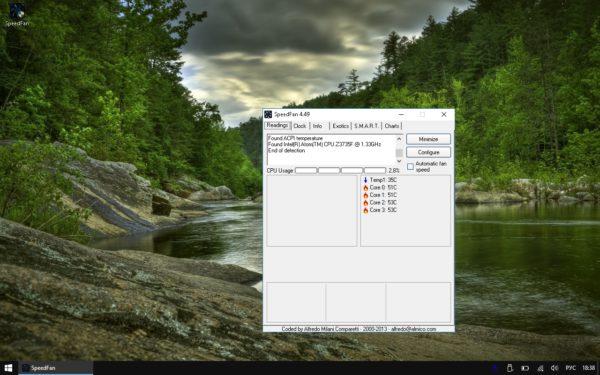The image size is (600, 375).
Task: Click the second CPU Usage bar
Action: 329,170
